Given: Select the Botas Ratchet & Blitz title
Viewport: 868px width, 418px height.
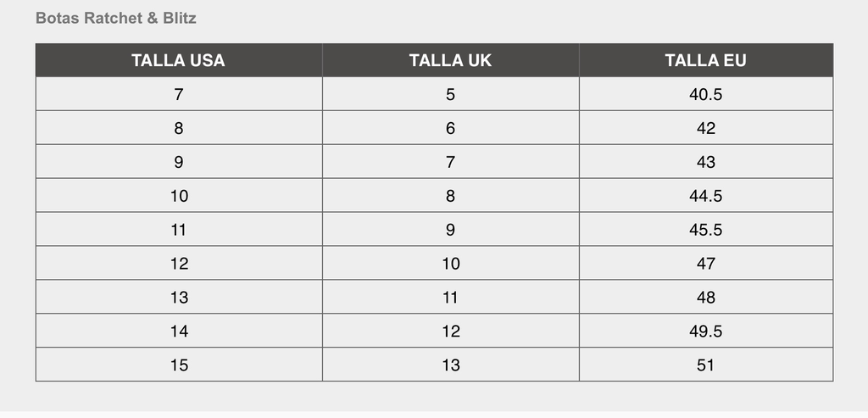Looking at the screenshot, I should tap(115, 19).
